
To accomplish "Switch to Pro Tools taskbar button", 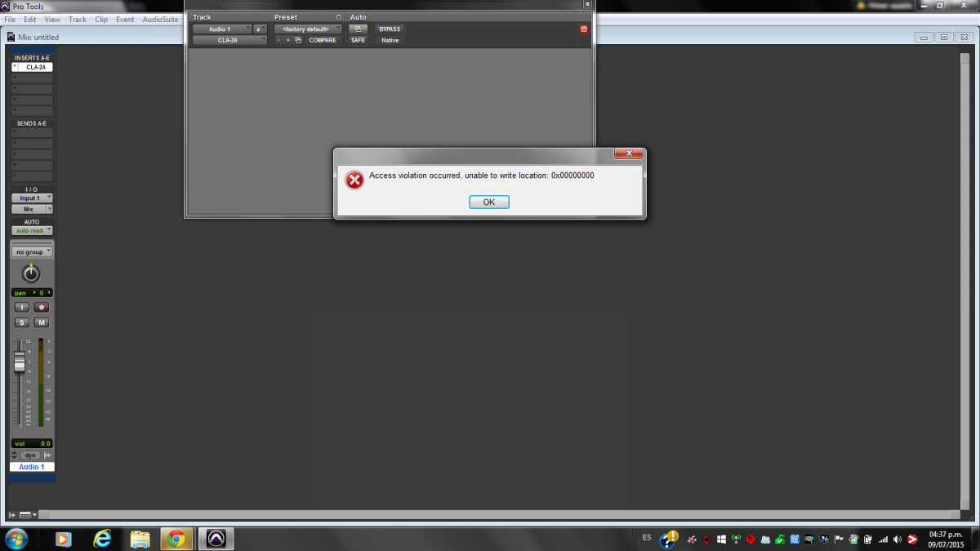I will pos(216,539).
